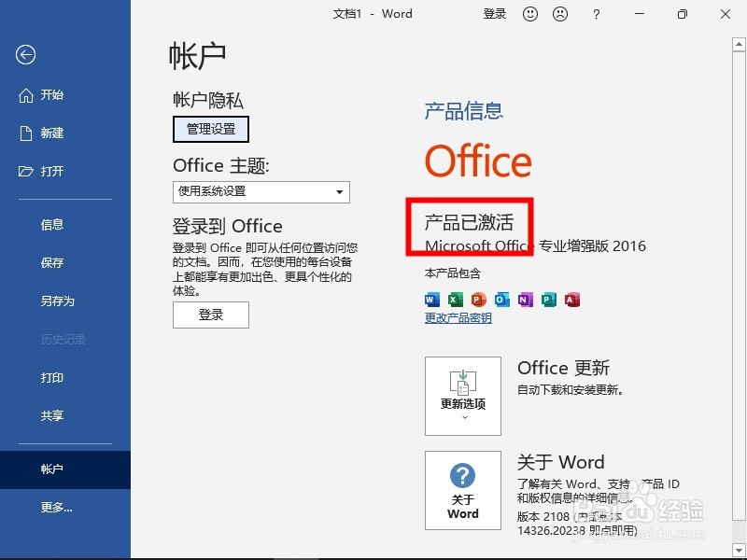Screen dimensions: 747x560
Task: Click the 登录 button under 登录到 Office
Action: 211,315
